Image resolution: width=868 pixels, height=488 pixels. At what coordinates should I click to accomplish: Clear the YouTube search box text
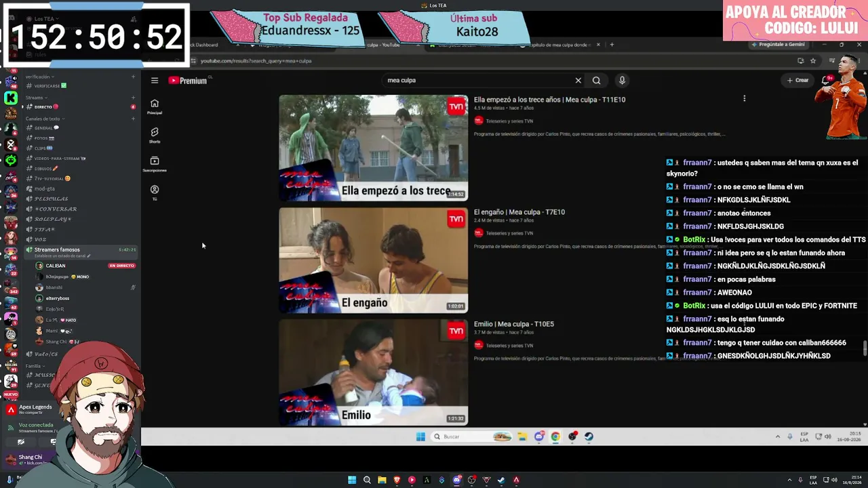click(578, 81)
